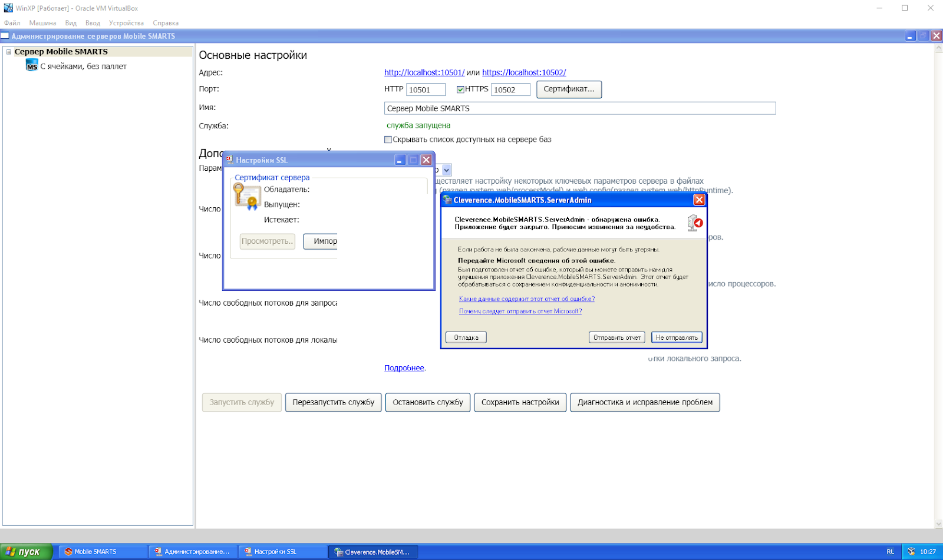Switch to Mobile SMARTS taskbar item
This screenshot has height=560, width=943.
tap(103, 552)
